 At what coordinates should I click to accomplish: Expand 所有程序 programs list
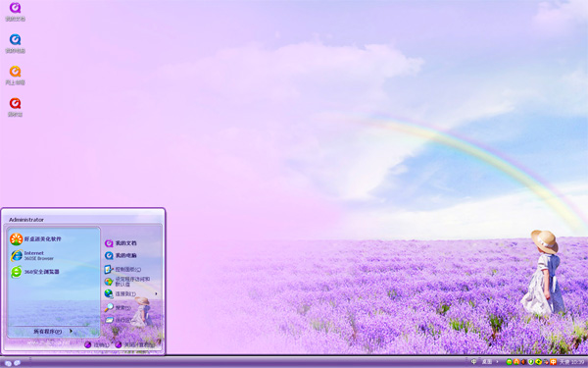point(53,332)
